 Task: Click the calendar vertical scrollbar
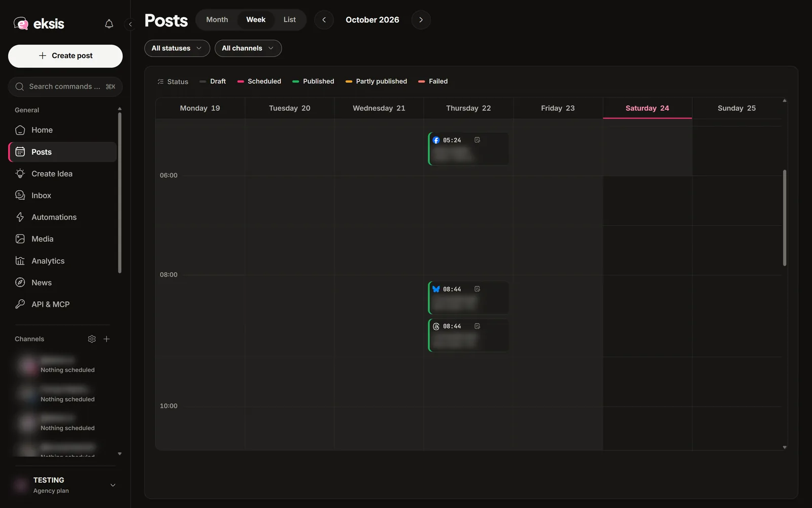click(785, 217)
